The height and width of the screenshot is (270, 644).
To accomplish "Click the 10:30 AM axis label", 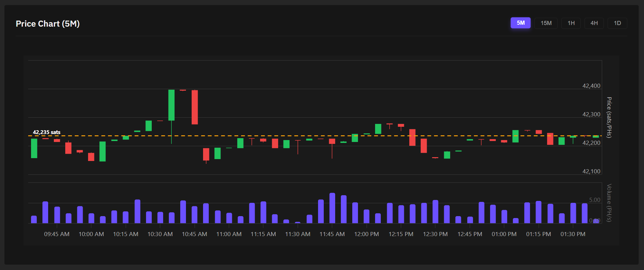I will coord(160,234).
